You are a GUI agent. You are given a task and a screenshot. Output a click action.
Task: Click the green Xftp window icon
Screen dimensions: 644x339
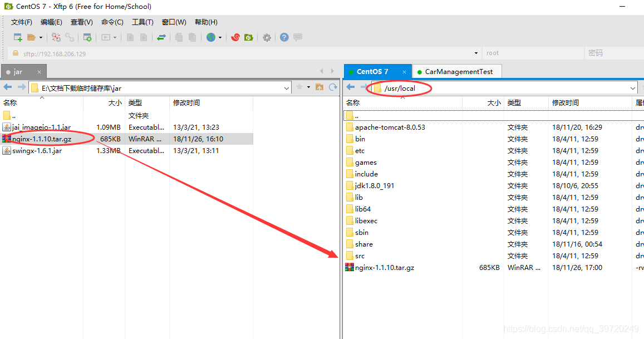pos(248,37)
